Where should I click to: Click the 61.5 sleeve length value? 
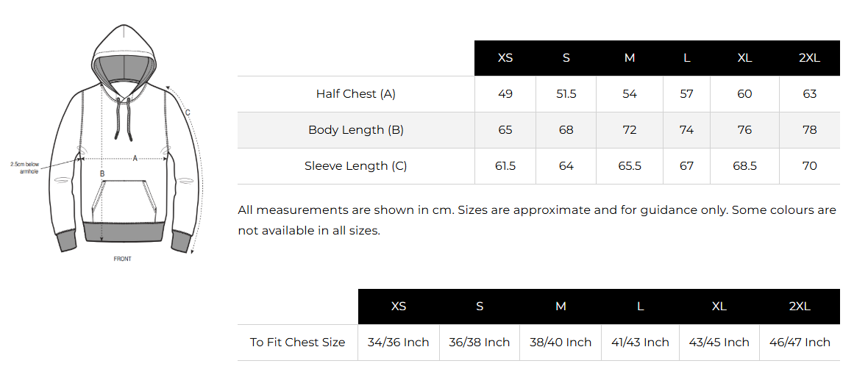pyautogui.click(x=505, y=166)
